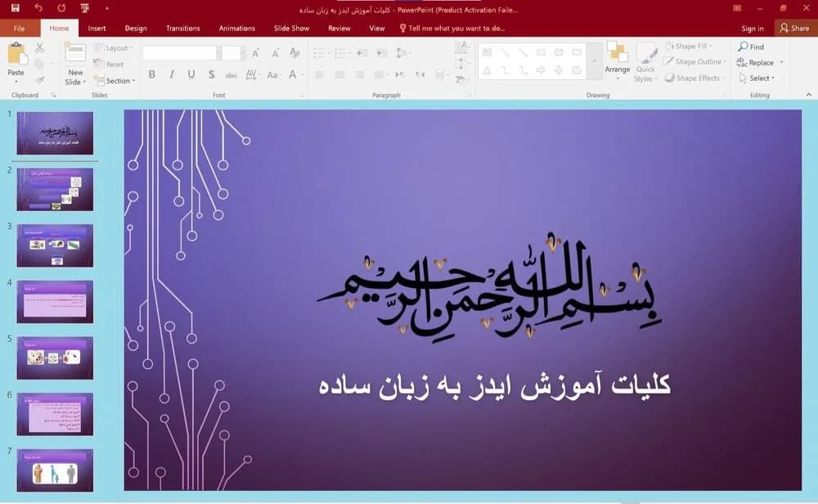The height and width of the screenshot is (504, 818).
Task: Click the Reset slide button
Action: (x=109, y=64)
